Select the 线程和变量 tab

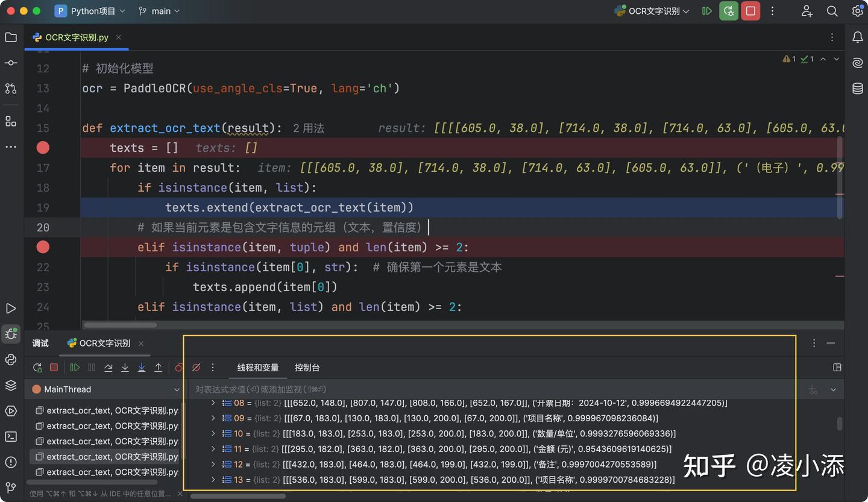pyautogui.click(x=258, y=367)
